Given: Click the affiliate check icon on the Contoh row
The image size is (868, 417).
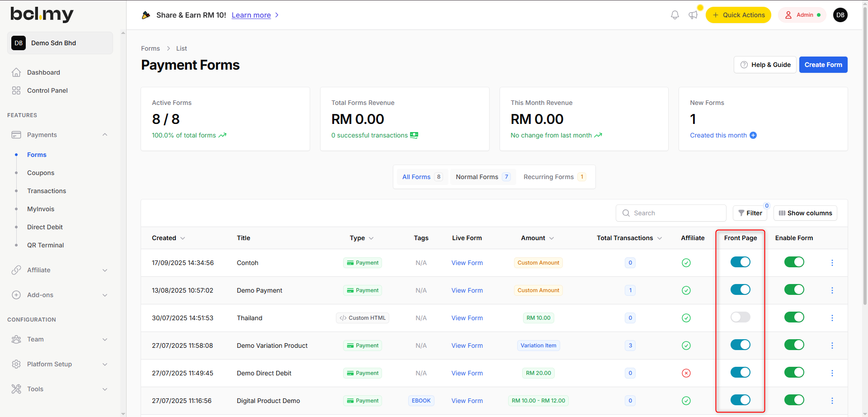Looking at the screenshot, I should [x=686, y=263].
